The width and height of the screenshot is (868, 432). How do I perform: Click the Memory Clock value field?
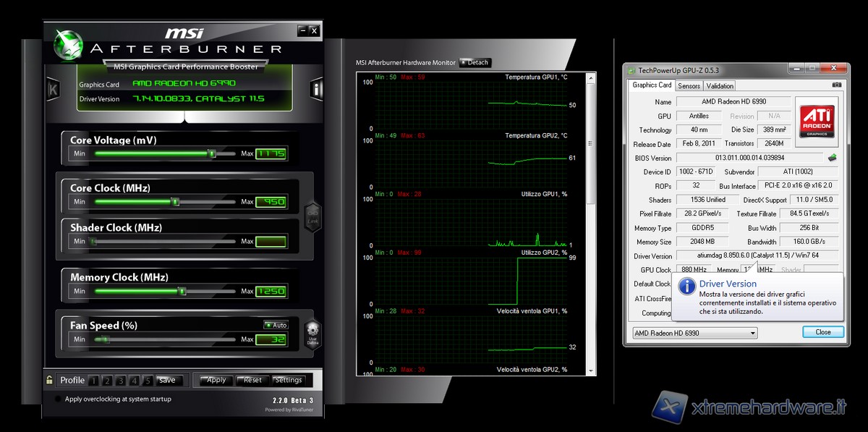[271, 292]
